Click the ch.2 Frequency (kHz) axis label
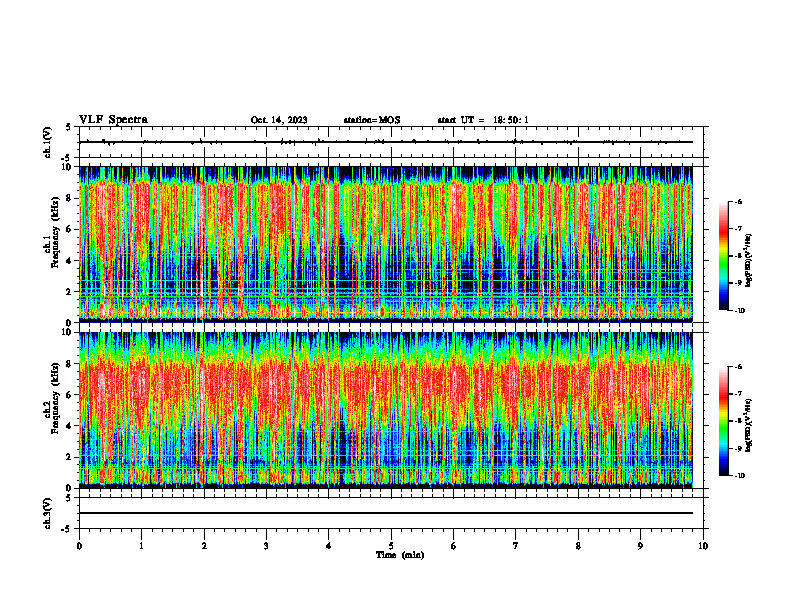Viewport: 792px width, 612px height. click(52, 397)
